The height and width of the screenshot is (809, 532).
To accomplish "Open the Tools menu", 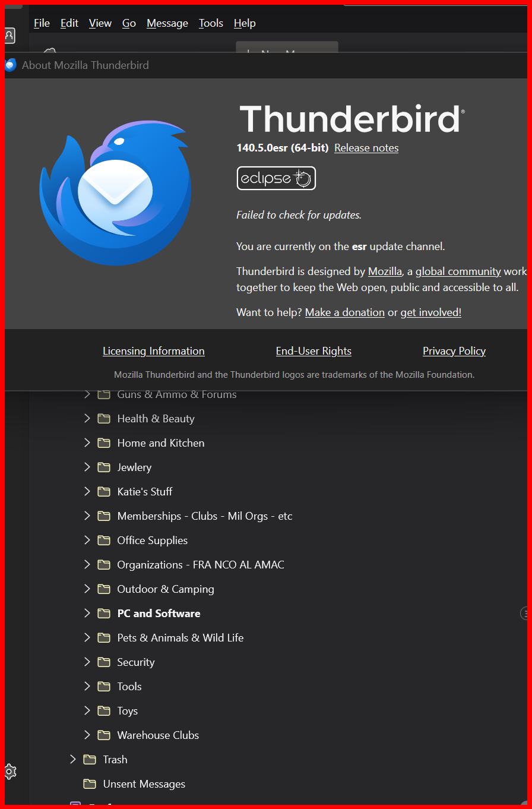I will (211, 23).
